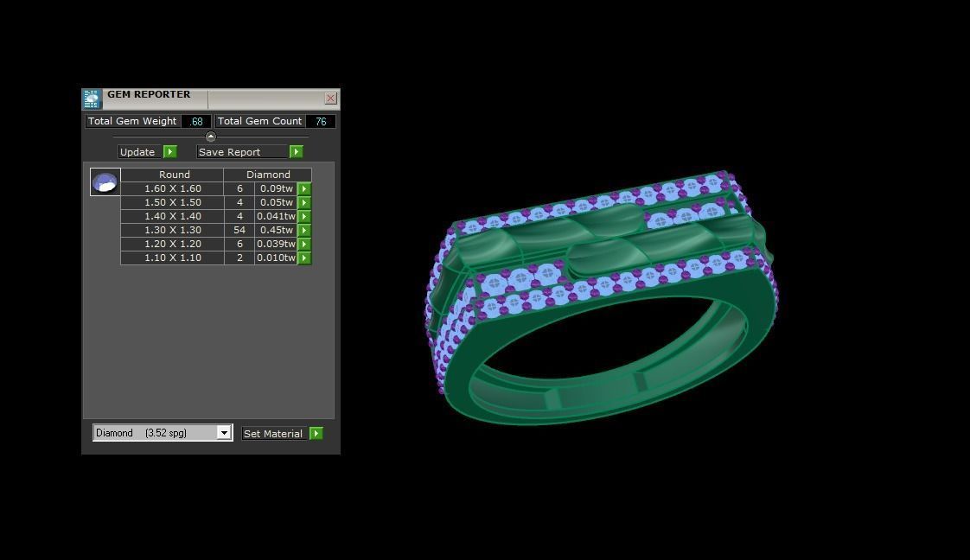Click the Update button label
The image size is (970, 560).
tap(137, 152)
